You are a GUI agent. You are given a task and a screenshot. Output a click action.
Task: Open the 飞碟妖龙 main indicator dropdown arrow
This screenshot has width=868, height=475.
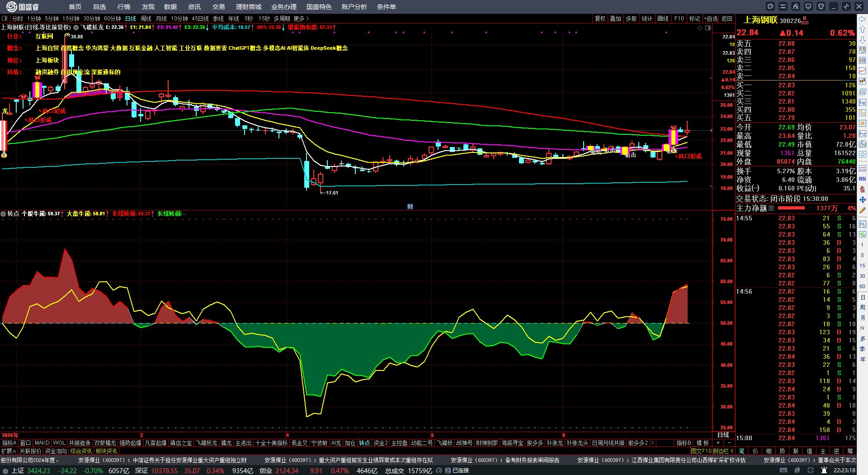[x=76, y=28]
